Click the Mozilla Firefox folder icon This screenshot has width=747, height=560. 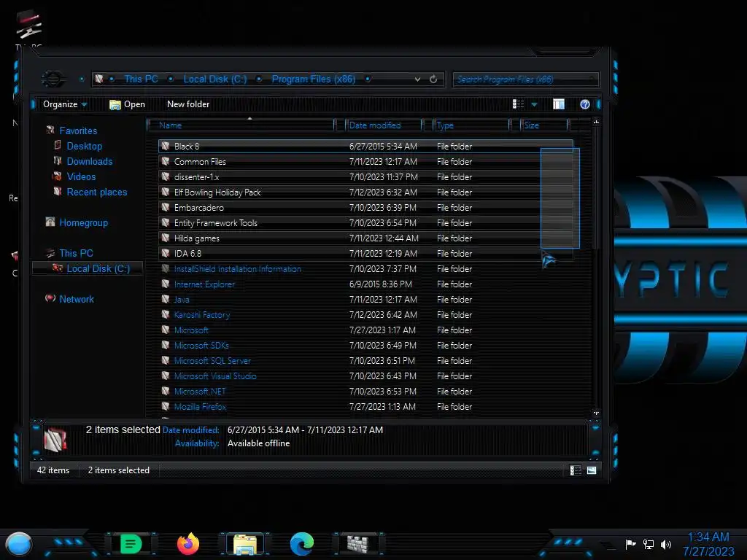166,406
